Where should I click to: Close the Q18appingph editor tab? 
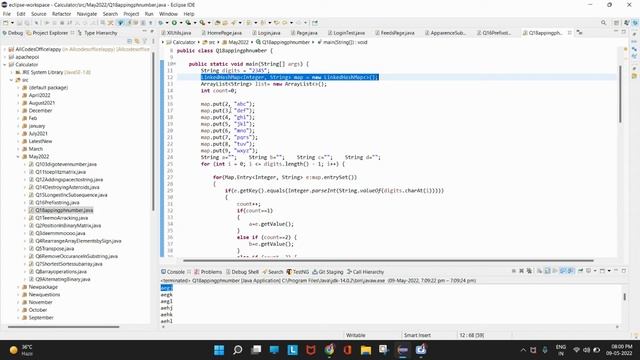[569, 33]
